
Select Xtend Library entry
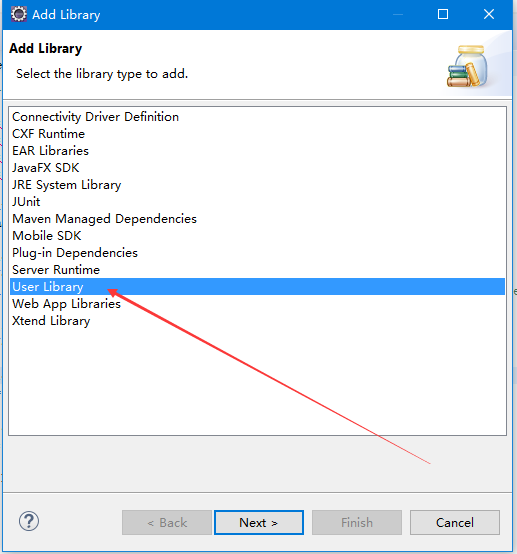pos(51,320)
